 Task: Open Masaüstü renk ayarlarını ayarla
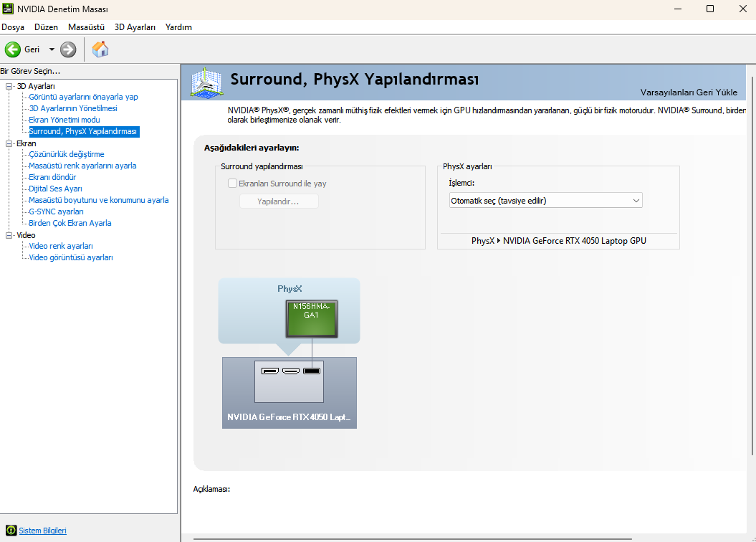pyautogui.click(x=82, y=166)
